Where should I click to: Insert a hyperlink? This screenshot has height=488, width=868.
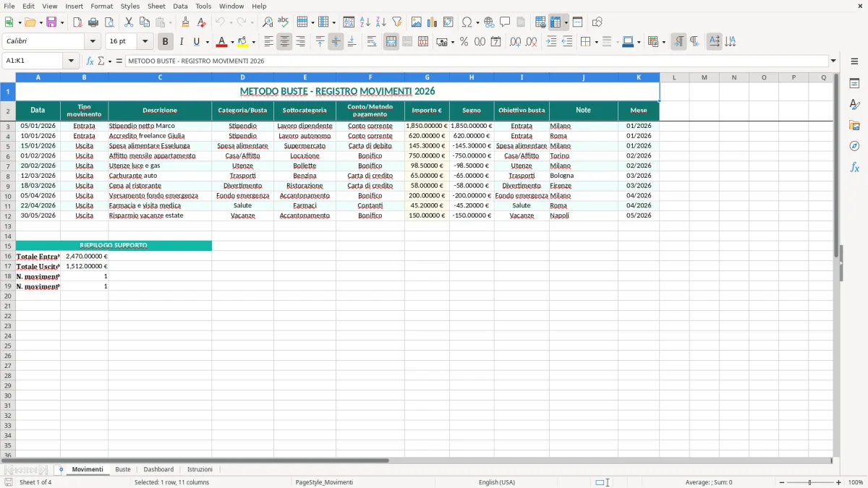click(x=489, y=22)
